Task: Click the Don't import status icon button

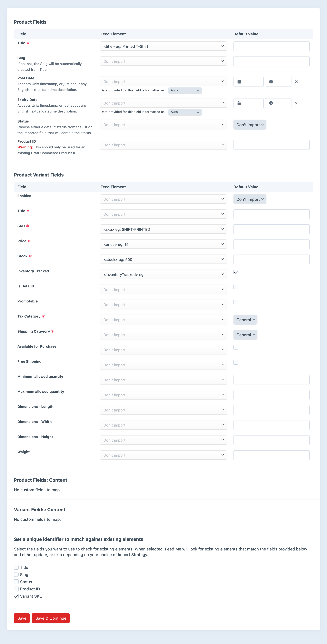Action: (249, 125)
